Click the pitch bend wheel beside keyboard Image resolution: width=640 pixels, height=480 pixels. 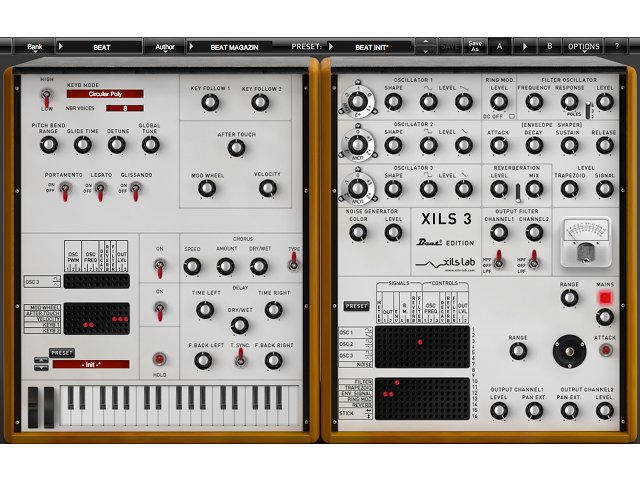pyautogui.click(x=33, y=407)
